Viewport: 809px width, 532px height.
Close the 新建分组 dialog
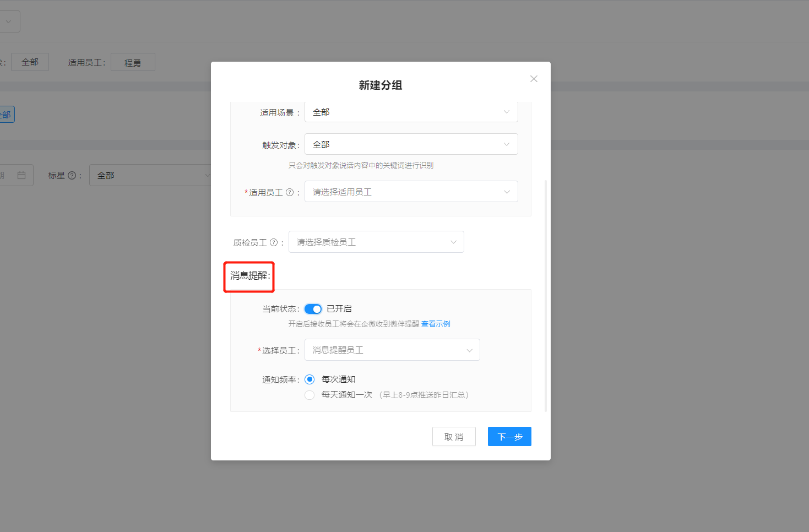pos(534,79)
